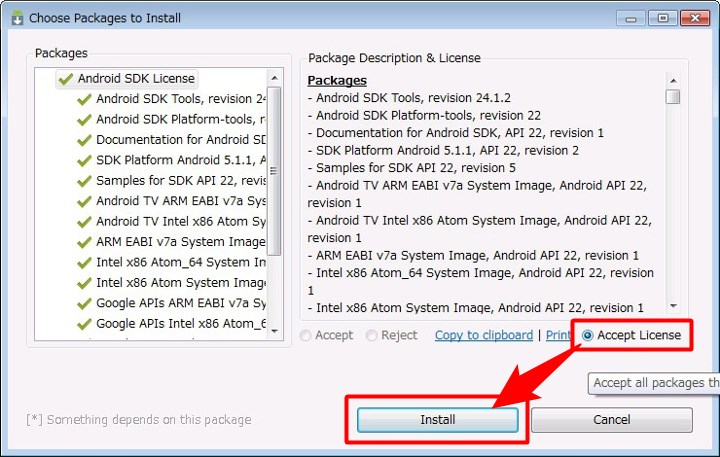The image size is (720, 457).
Task: Click the Install button
Action: (x=438, y=419)
